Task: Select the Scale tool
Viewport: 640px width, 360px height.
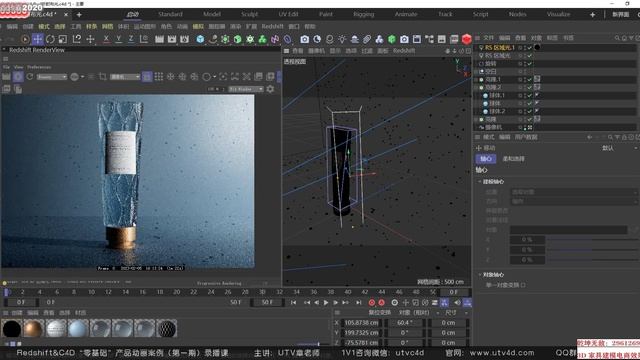Action: (x=63, y=39)
